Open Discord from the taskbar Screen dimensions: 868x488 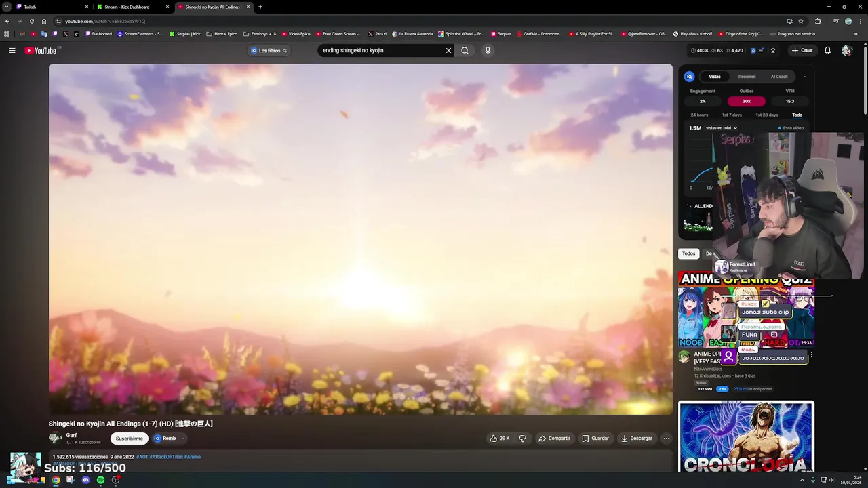click(85, 480)
